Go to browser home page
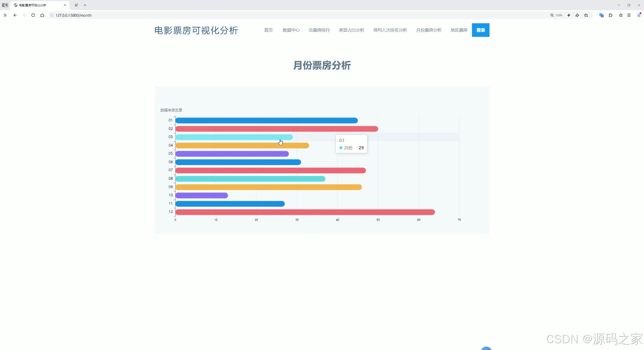The image size is (644, 350). click(x=42, y=15)
